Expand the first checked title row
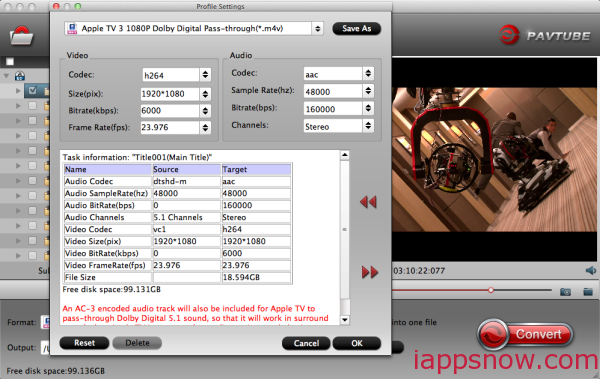This screenshot has height=379, width=600. pos(18,91)
